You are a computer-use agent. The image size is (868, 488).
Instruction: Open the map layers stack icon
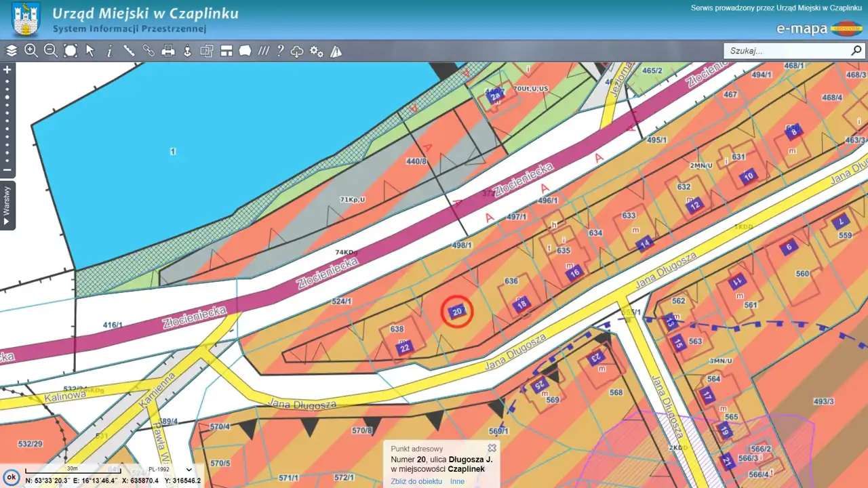(12, 51)
